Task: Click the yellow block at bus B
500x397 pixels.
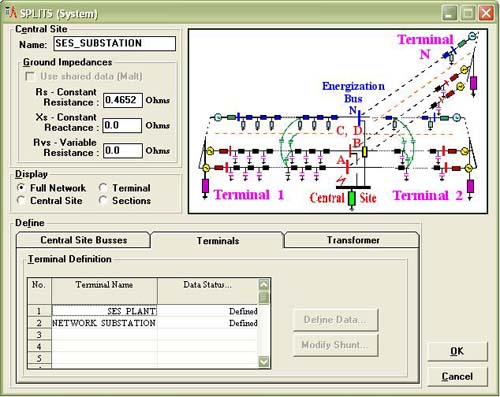Action: (364, 152)
